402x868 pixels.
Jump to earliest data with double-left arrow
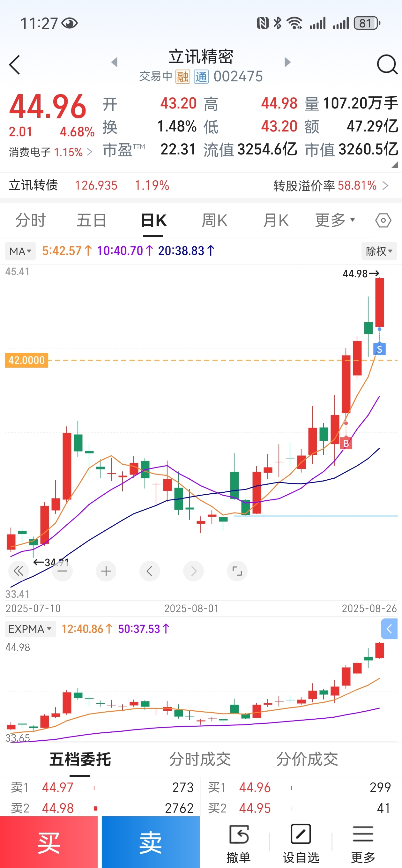point(19,571)
